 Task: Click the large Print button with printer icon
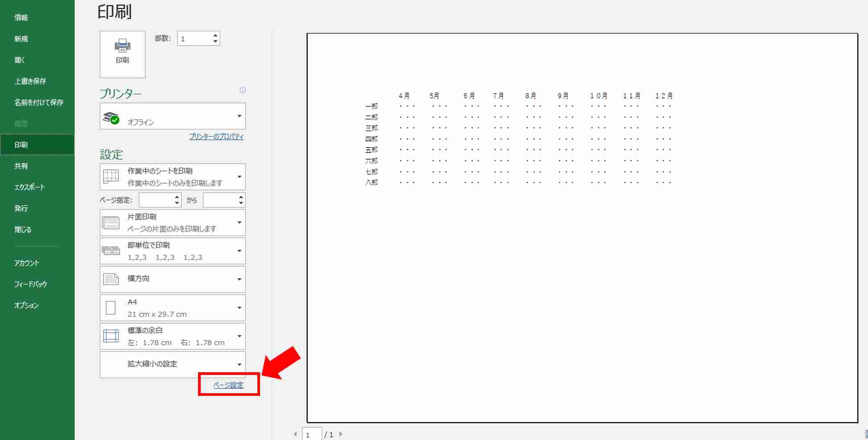[x=123, y=54]
